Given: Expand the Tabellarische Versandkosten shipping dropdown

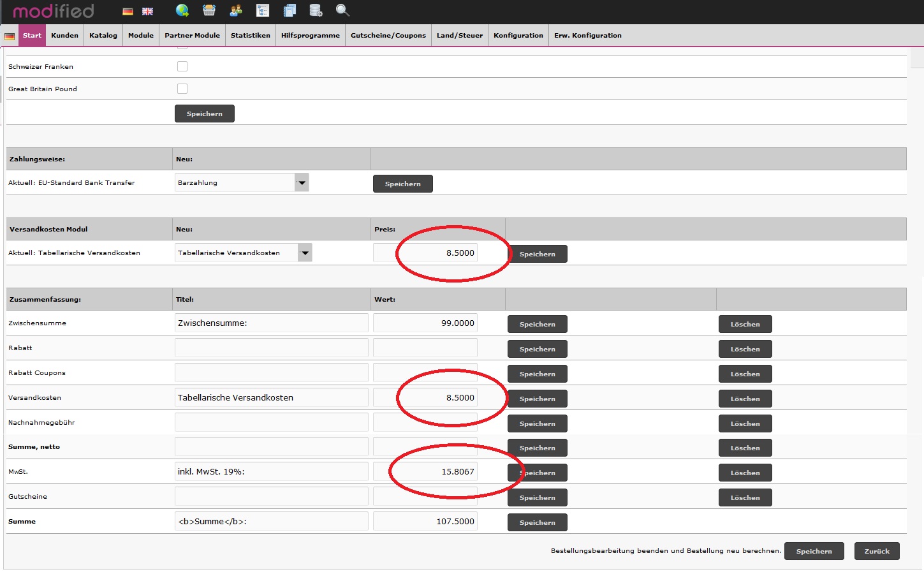Looking at the screenshot, I should (x=305, y=253).
